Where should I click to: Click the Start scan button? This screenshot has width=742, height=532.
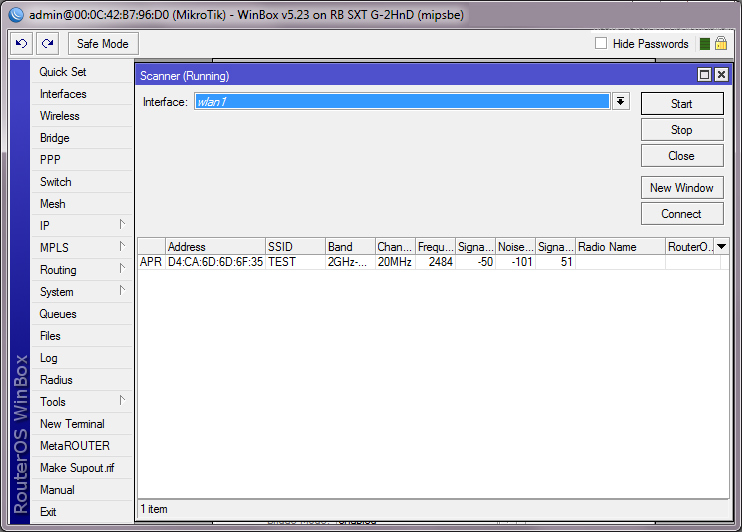682,104
